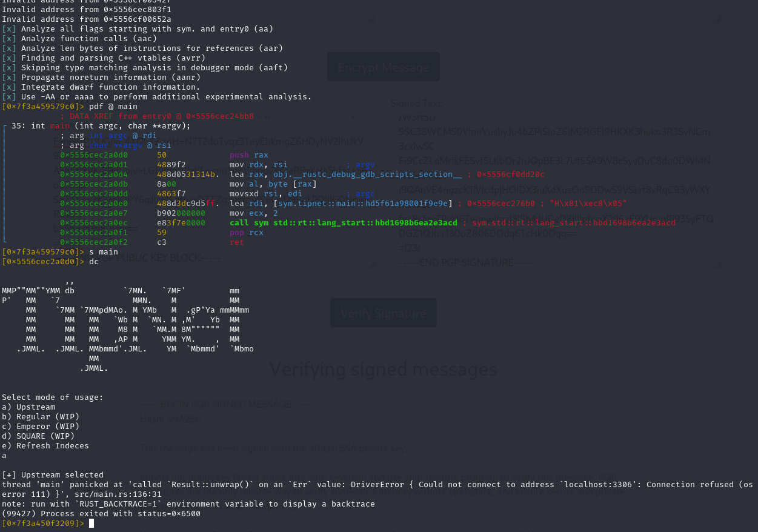Click the 'Invalid address from 0x5556cf00652a' line
The width and height of the screenshot is (758, 532).
pos(87,19)
